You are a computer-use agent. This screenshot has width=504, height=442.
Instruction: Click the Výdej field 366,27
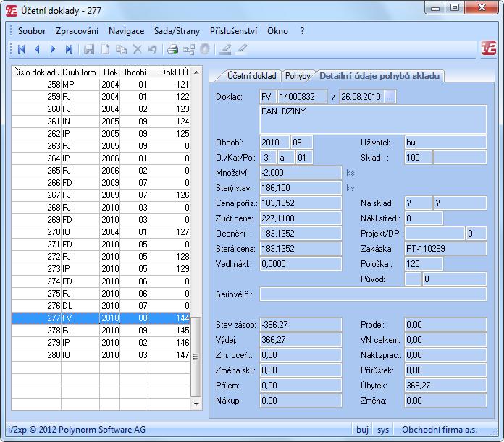(301, 339)
